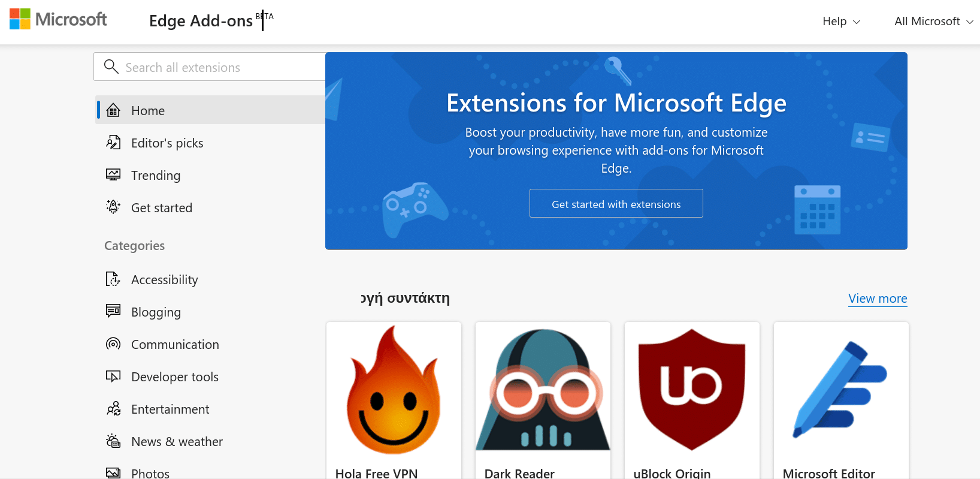Viewport: 980px width, 479px height.
Task: Open the Dark Reader extension thumbnail
Action: (x=543, y=390)
